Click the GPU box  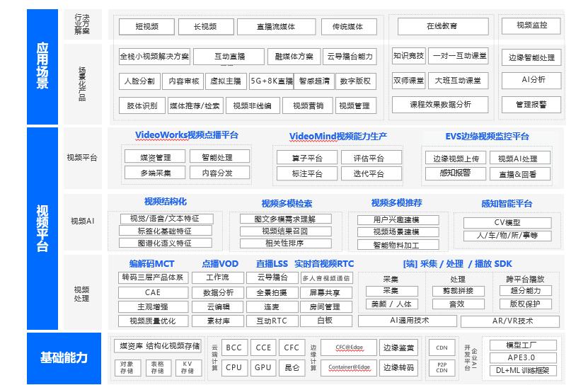[263, 367]
